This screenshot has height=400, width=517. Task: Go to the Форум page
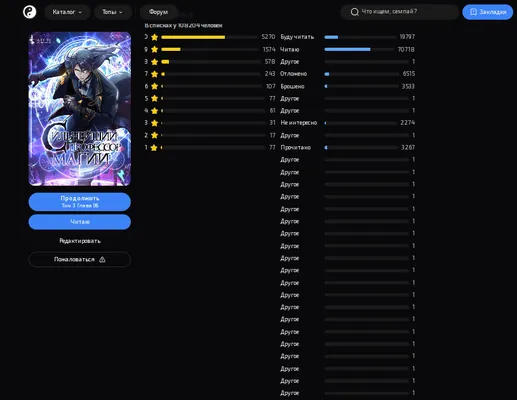point(158,12)
